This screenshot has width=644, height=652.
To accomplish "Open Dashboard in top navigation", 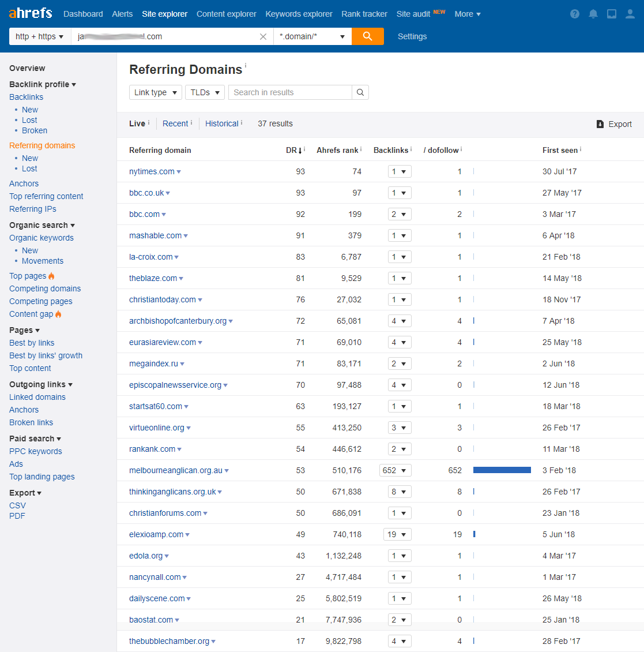I will tap(83, 14).
